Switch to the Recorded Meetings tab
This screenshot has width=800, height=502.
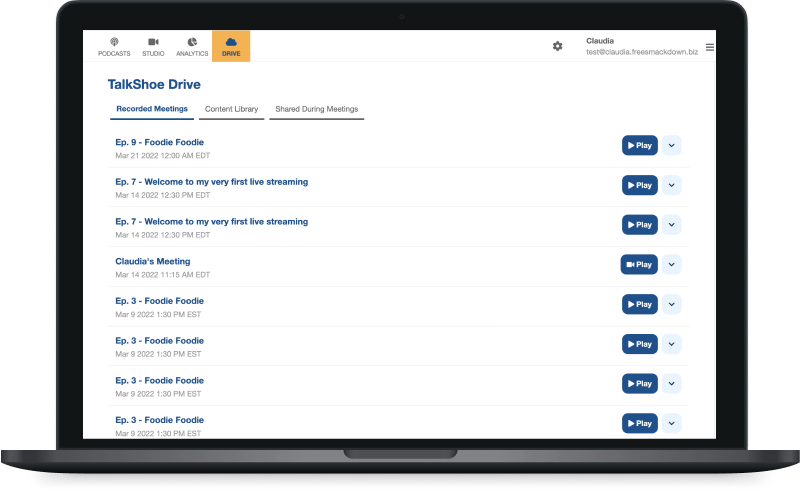coord(152,109)
